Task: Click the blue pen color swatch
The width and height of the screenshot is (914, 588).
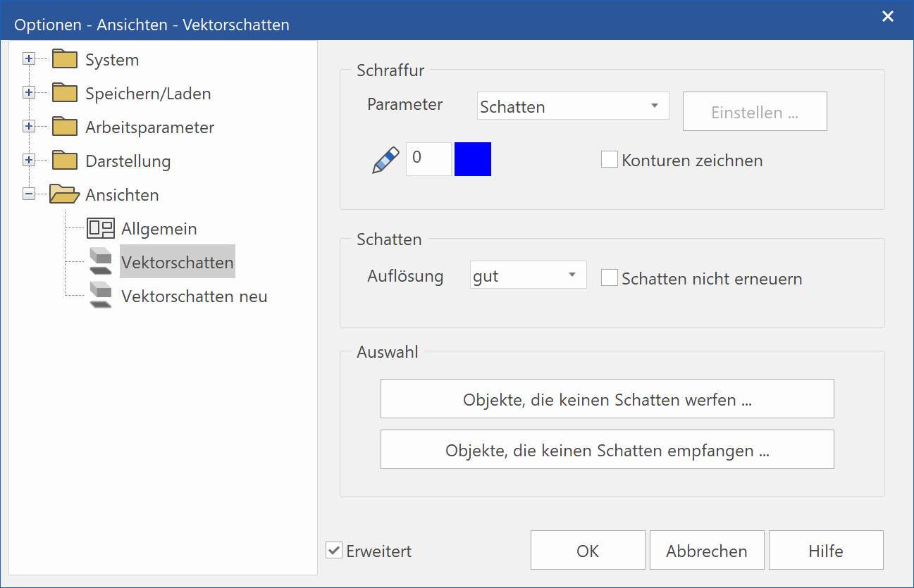Action: click(473, 158)
